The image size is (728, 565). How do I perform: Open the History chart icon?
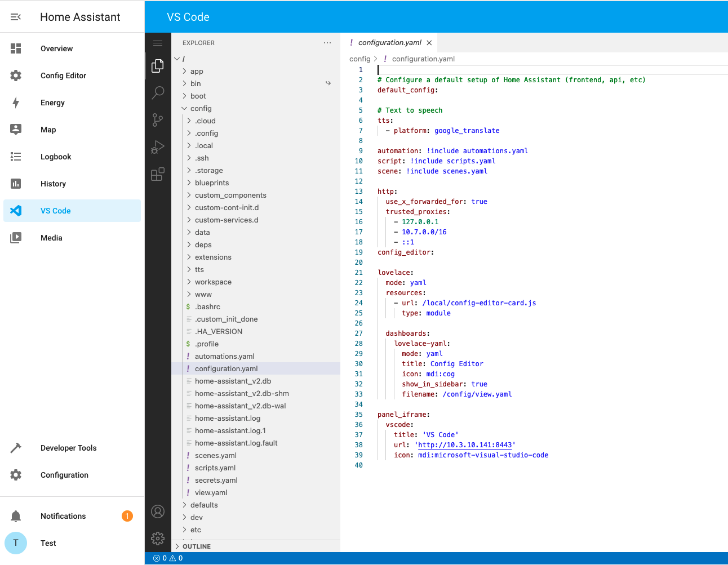pyautogui.click(x=16, y=184)
